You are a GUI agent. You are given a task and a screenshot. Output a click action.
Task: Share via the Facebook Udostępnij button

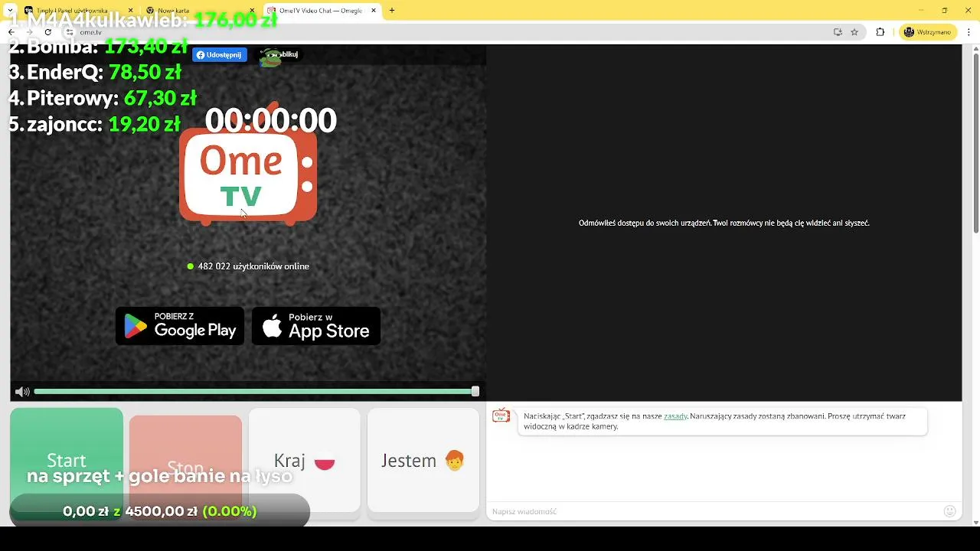[x=220, y=54]
